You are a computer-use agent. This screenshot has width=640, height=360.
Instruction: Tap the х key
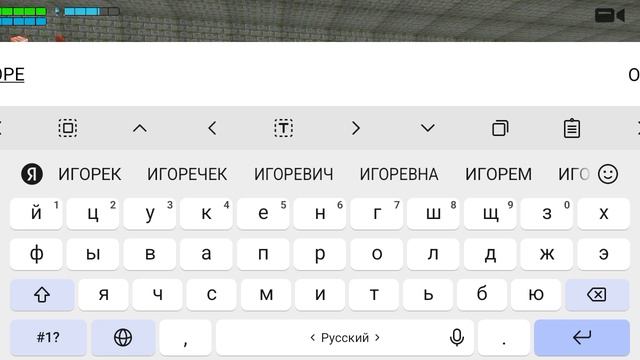pyautogui.click(x=603, y=213)
